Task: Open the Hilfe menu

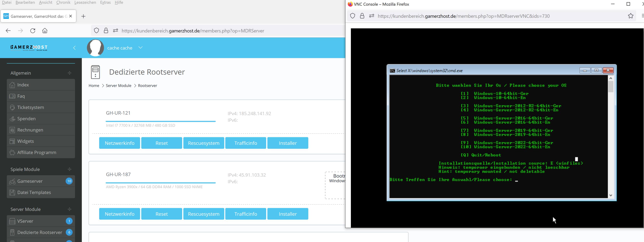Action: click(x=119, y=3)
